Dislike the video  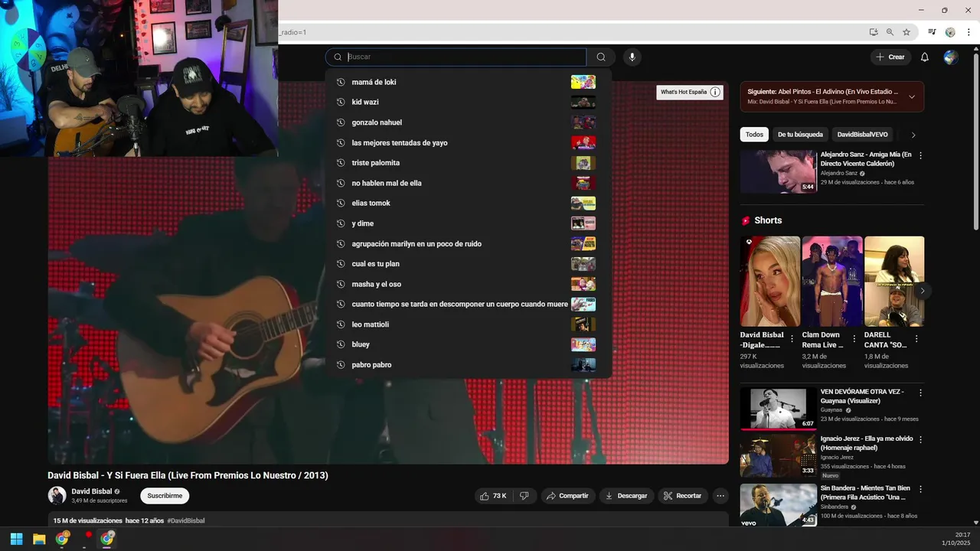(524, 496)
